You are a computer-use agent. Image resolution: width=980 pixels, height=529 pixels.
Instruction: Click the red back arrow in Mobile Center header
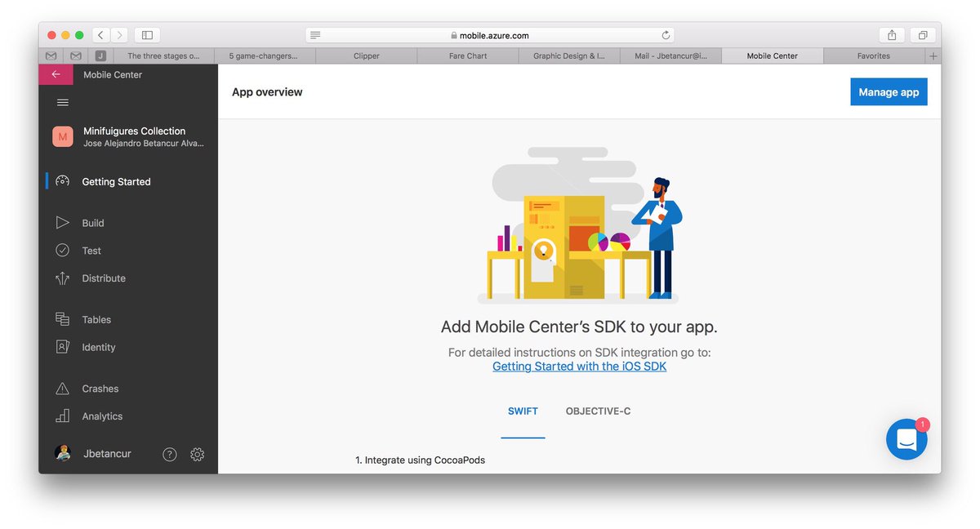56,74
